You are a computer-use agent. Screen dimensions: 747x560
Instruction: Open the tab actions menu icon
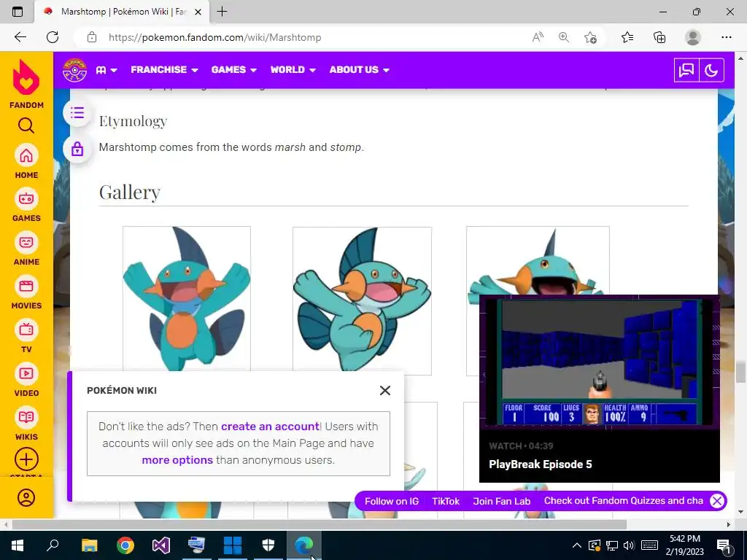tap(18, 12)
